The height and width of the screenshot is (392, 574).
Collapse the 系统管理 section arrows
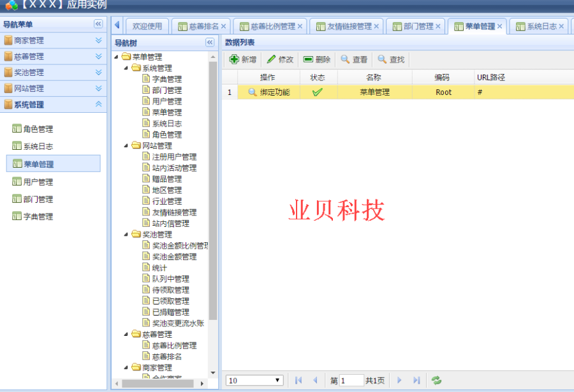coord(97,104)
